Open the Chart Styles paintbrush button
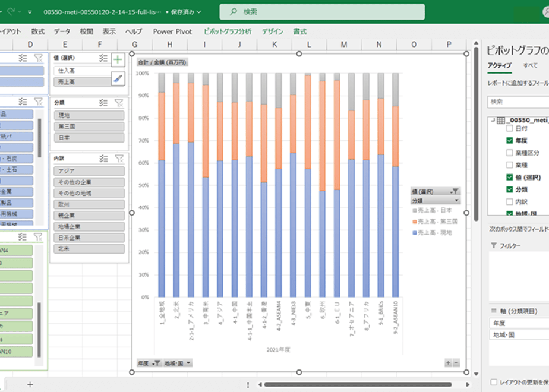This screenshot has width=549, height=392. click(x=118, y=78)
